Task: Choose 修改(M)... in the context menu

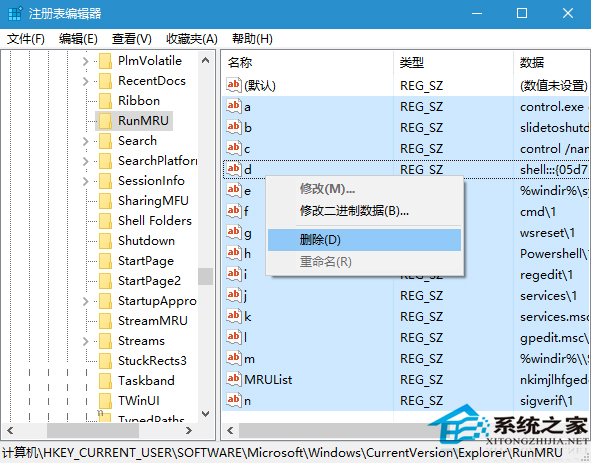Action: click(x=364, y=189)
